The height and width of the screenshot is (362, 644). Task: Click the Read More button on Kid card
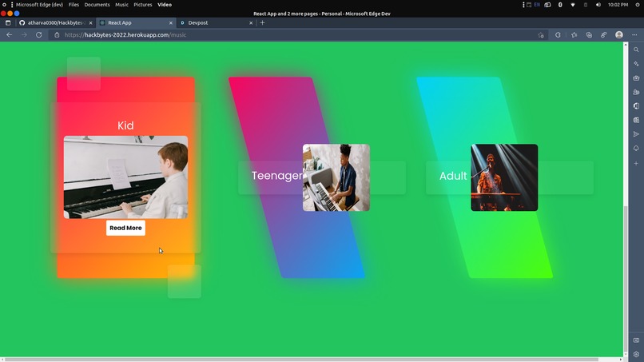coord(125,228)
